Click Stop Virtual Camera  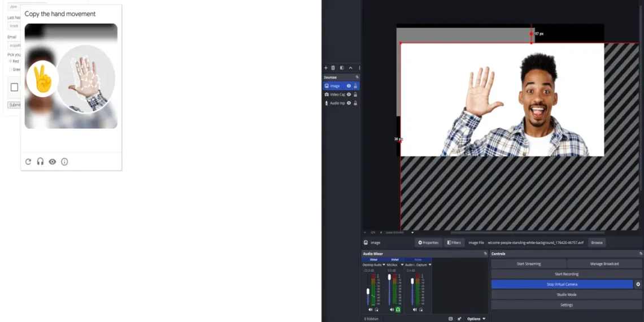(562, 284)
